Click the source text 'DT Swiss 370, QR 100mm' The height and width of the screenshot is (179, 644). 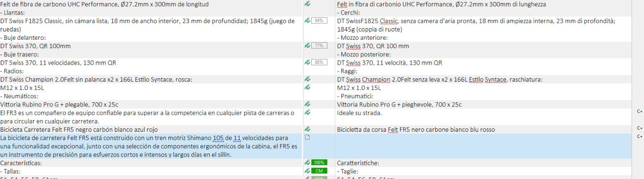click(36, 46)
